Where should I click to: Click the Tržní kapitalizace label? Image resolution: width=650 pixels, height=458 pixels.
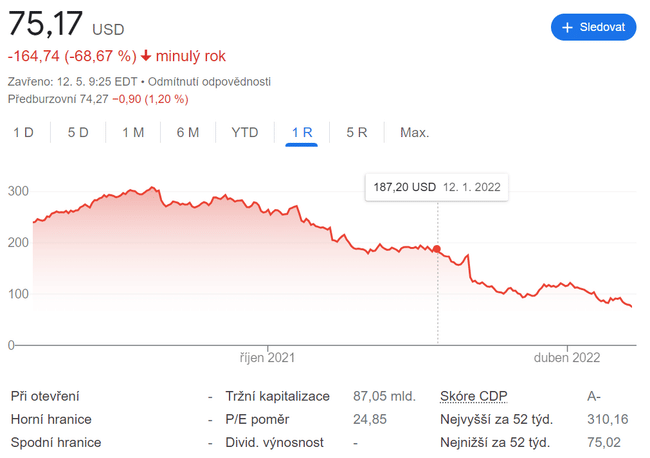(277, 396)
